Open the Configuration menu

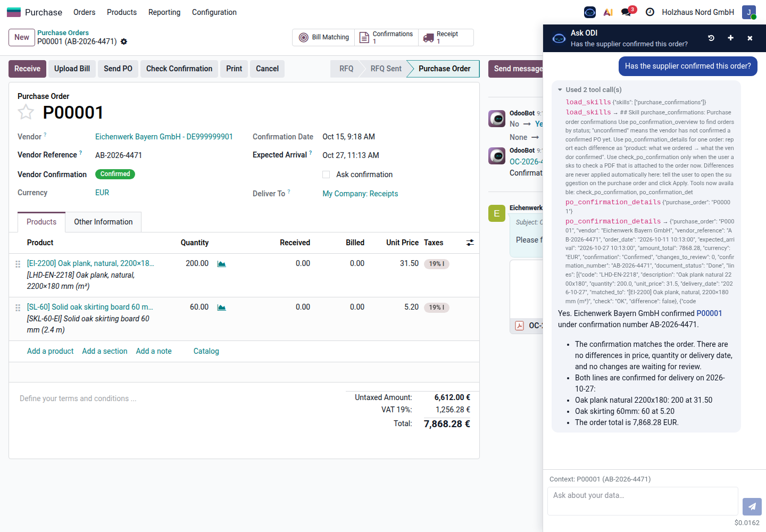214,12
